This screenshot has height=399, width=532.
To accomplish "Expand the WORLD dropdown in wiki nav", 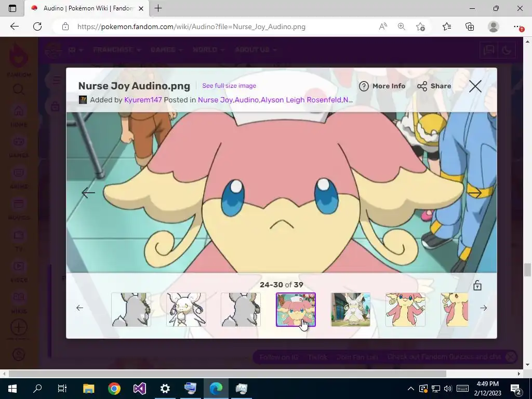I will (x=209, y=49).
